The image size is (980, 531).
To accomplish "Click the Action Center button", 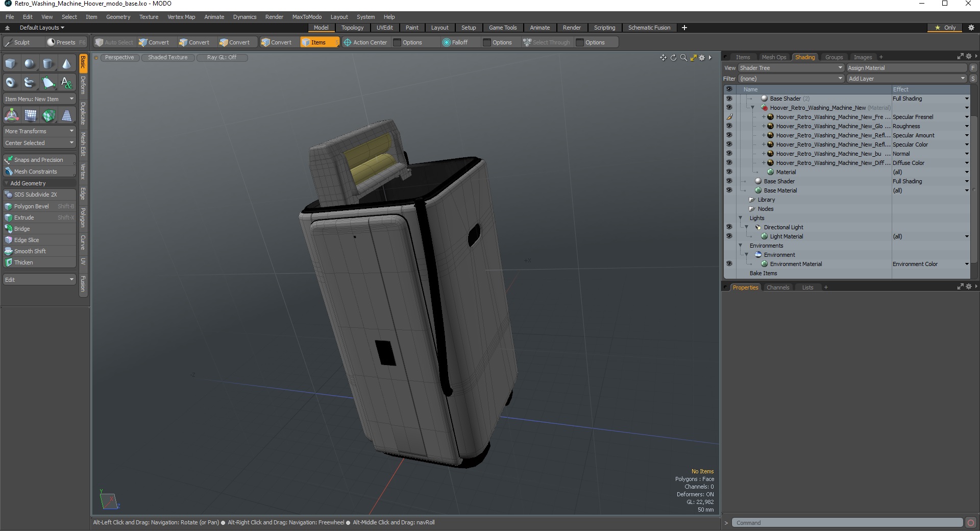I will pos(365,42).
